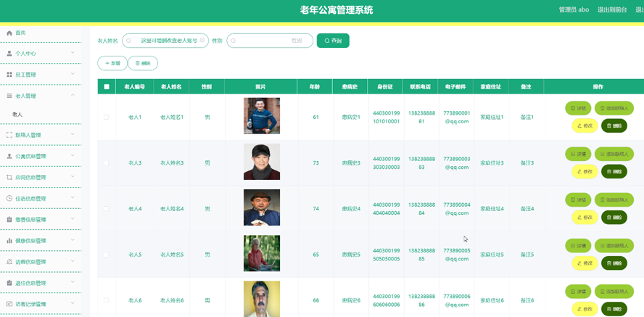Open 详情 for 老人3

578,154
